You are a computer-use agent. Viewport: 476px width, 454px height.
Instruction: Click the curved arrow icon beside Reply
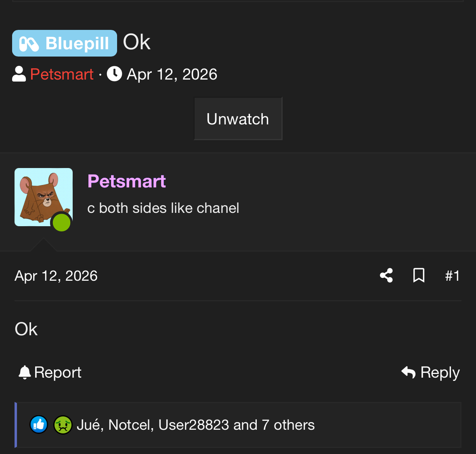[x=409, y=372]
